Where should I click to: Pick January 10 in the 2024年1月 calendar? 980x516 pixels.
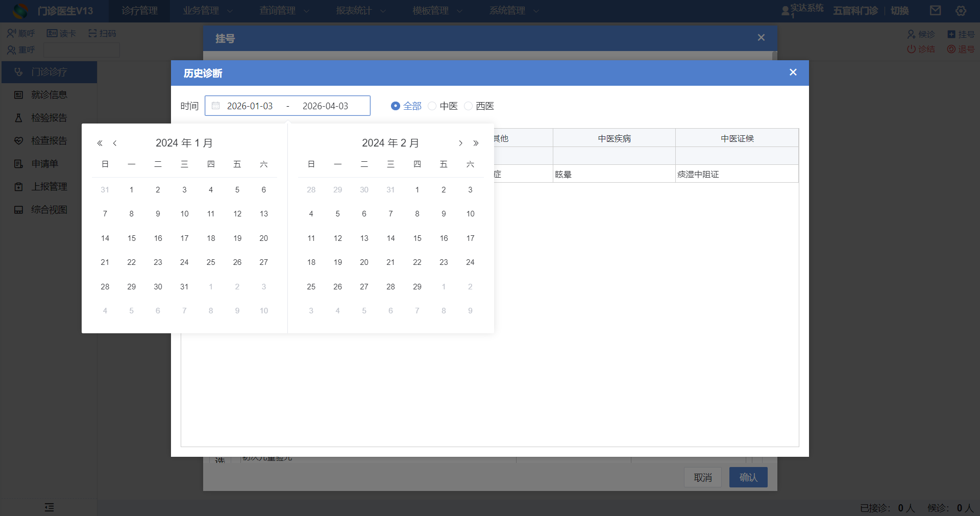pos(184,214)
